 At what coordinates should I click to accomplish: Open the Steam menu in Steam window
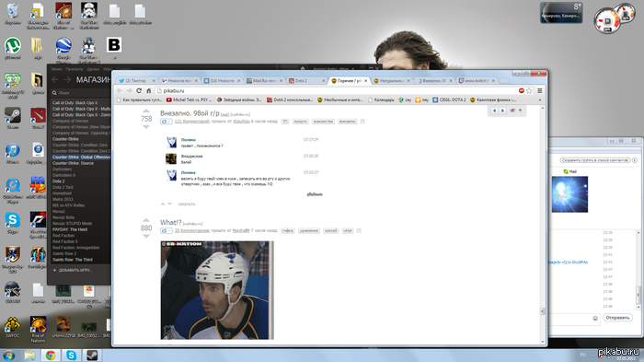tap(56, 69)
